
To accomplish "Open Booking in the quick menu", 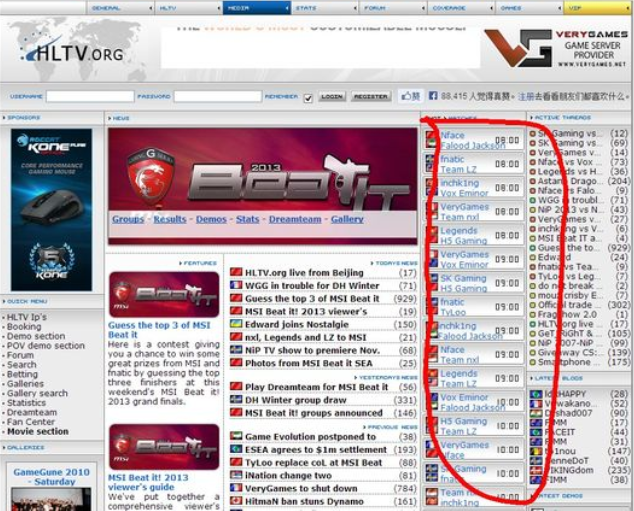I will pos(24,327).
